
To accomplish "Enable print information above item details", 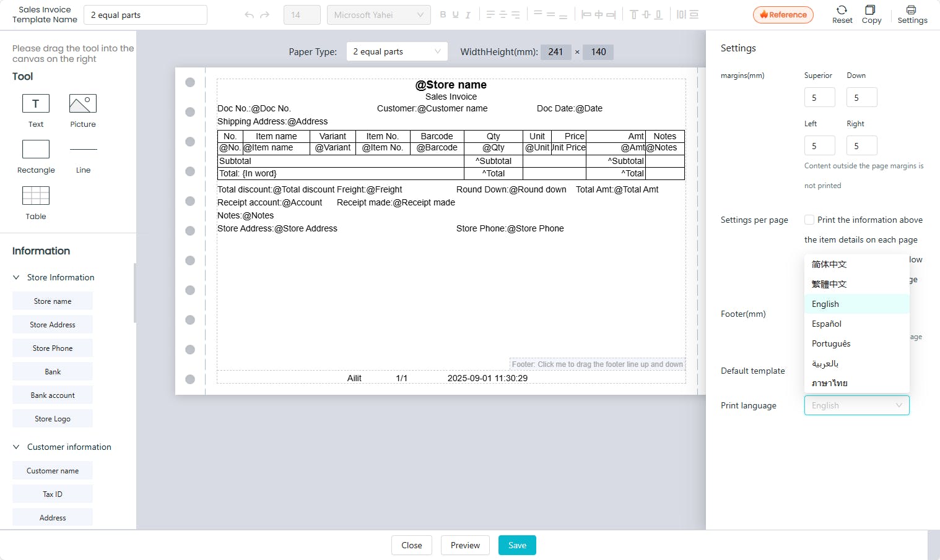I will tap(809, 220).
